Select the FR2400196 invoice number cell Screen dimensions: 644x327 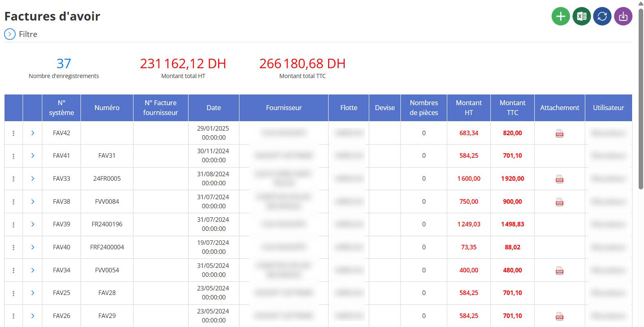tap(107, 224)
